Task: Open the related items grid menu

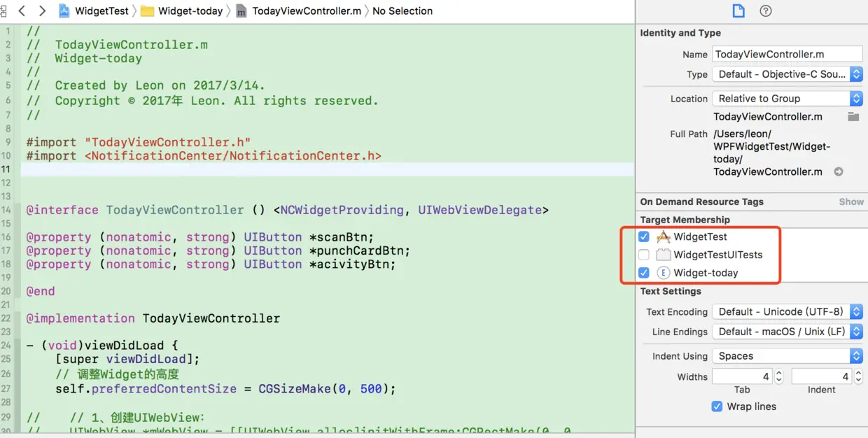Action: coord(3,10)
